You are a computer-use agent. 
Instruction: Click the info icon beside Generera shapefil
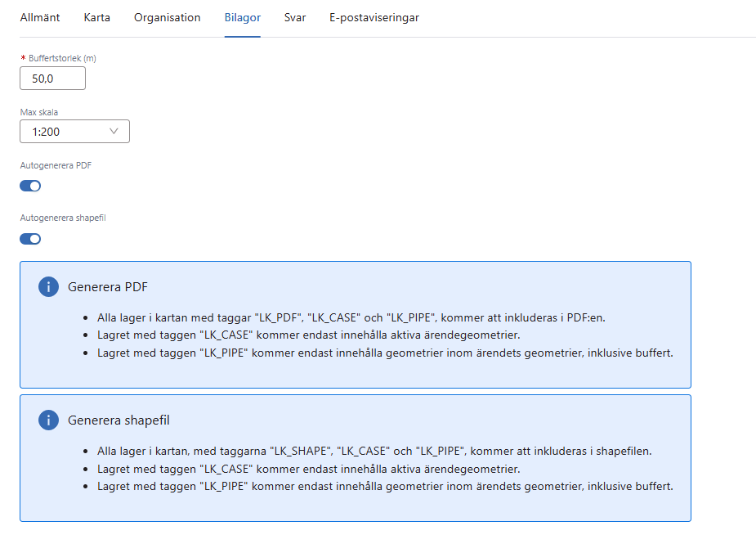pyautogui.click(x=48, y=420)
